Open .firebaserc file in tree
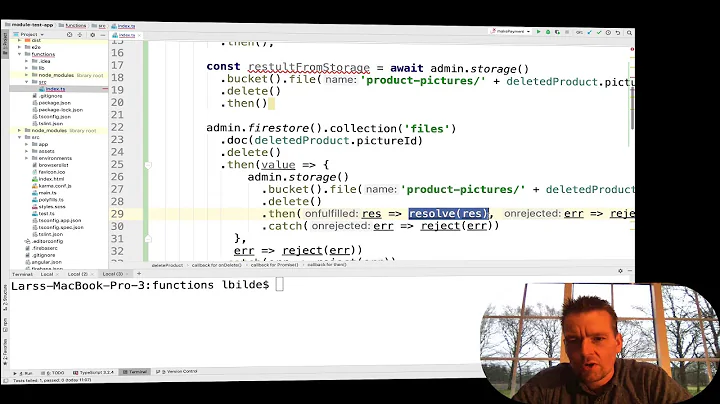720x404 pixels. click(x=42, y=248)
